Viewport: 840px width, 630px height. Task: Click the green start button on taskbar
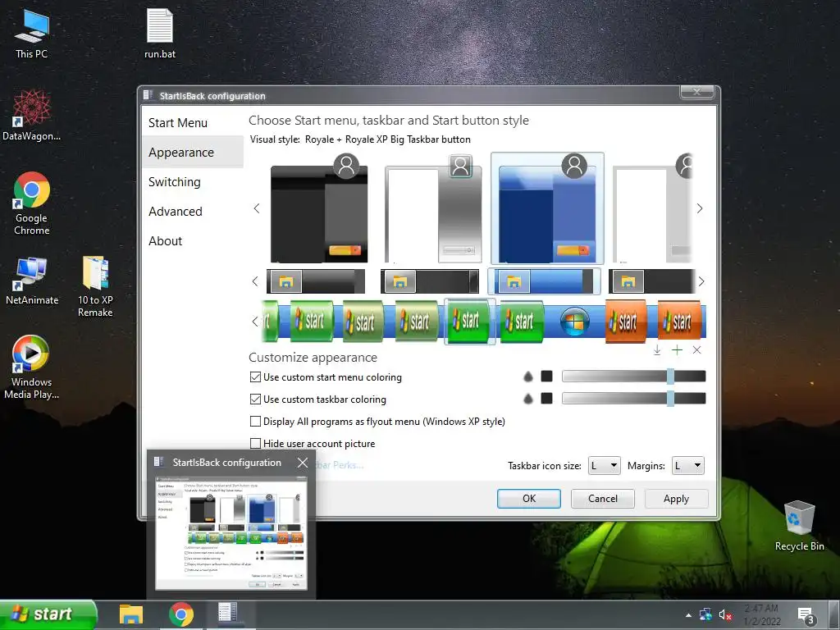coord(48,614)
